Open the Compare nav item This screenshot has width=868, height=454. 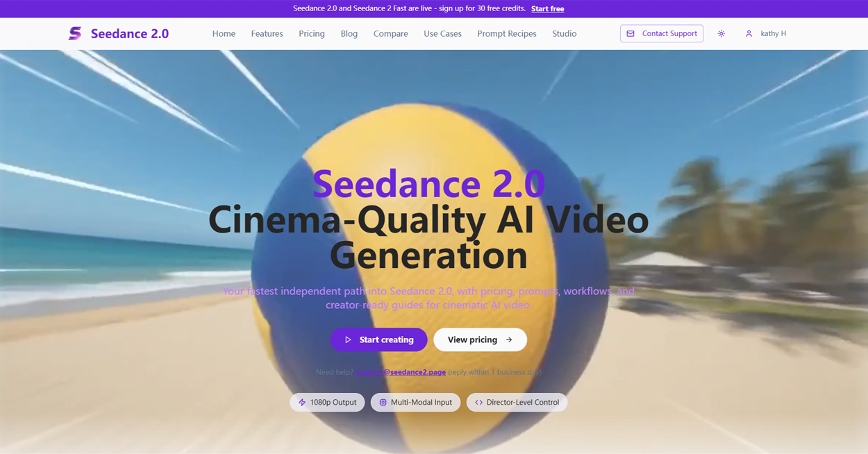[x=391, y=33]
